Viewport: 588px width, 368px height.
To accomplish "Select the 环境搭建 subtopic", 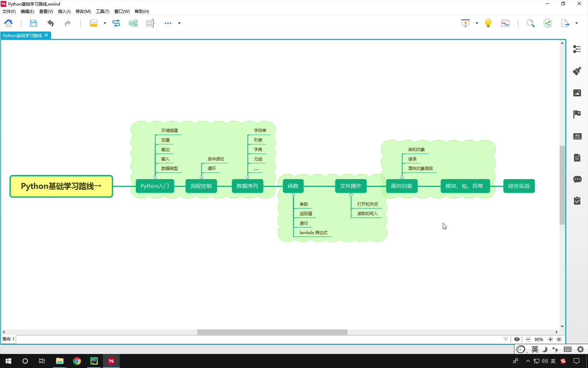I will tap(169, 131).
